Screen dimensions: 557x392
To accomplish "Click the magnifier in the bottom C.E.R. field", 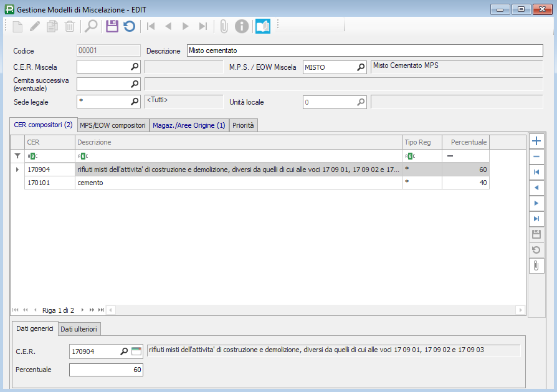I will click(124, 351).
